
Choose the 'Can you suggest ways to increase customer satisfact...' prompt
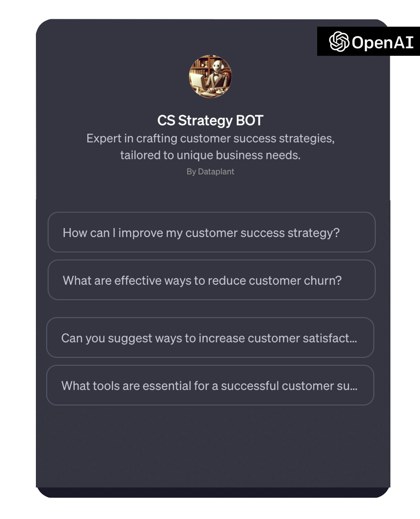pyautogui.click(x=210, y=338)
